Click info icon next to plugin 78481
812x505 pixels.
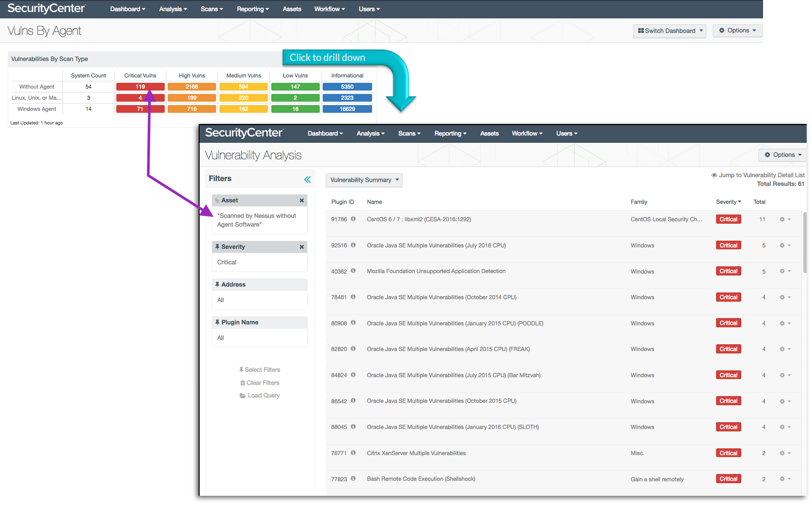click(353, 297)
